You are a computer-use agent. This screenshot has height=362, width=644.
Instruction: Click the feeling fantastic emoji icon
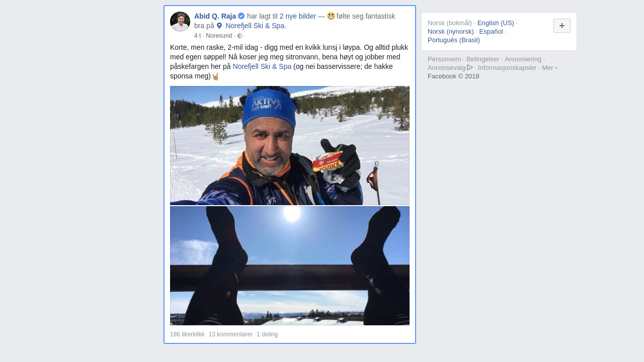point(331,16)
